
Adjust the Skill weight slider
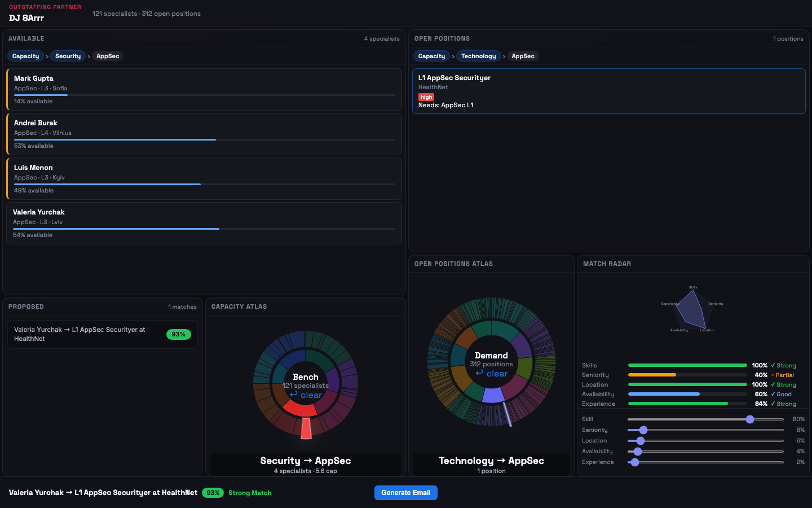pos(705,419)
